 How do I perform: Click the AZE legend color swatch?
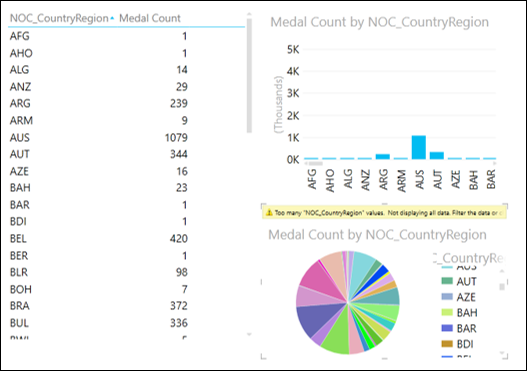(x=447, y=297)
